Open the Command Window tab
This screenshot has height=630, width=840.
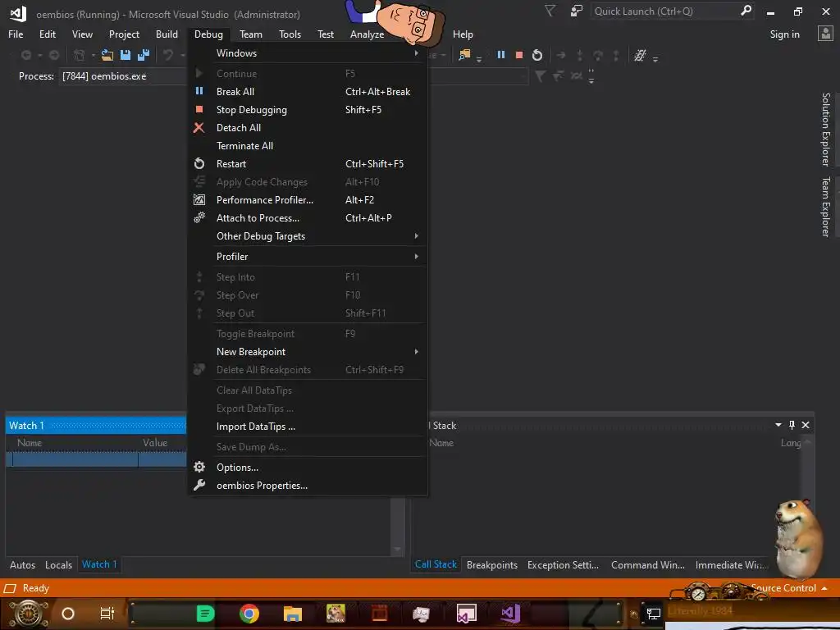pos(648,565)
